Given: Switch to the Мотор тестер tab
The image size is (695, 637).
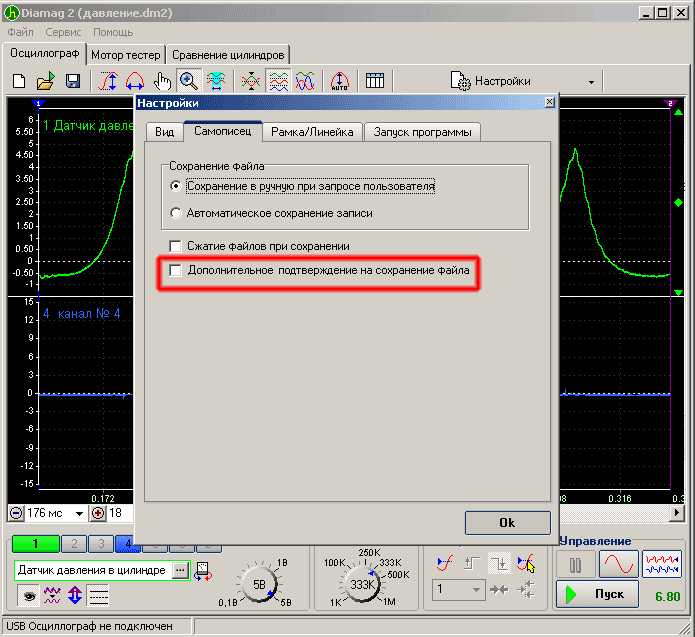Looking at the screenshot, I should 125,55.
